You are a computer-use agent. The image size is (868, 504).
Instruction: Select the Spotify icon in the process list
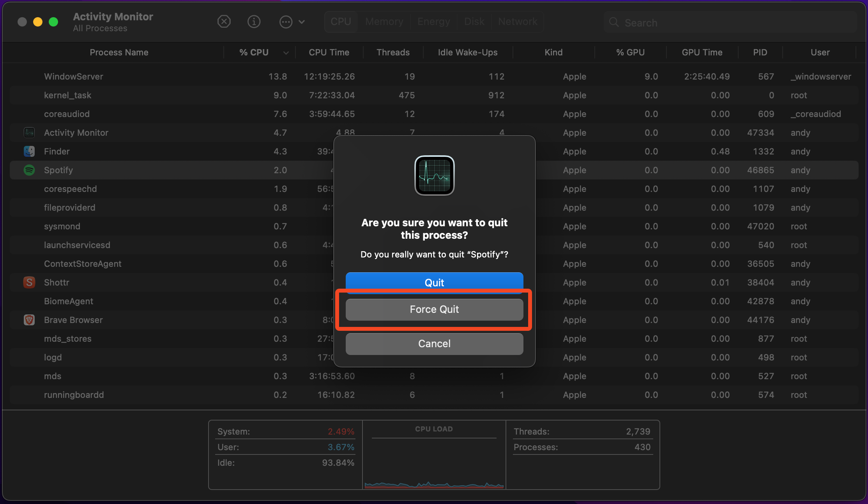pyautogui.click(x=29, y=170)
